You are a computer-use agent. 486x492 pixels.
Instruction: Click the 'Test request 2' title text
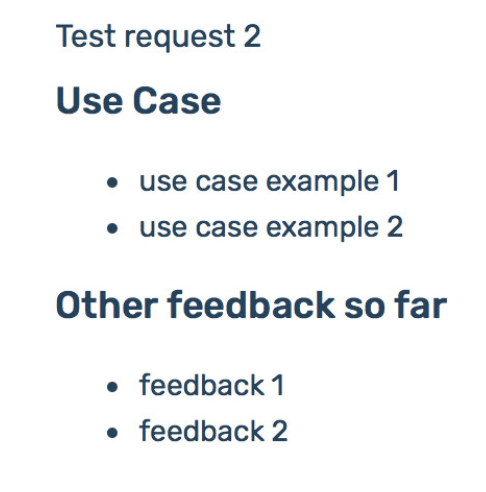point(158,37)
